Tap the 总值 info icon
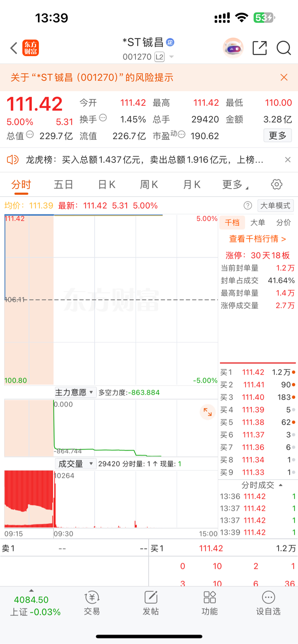The width and height of the screenshot is (298, 644). (30, 134)
